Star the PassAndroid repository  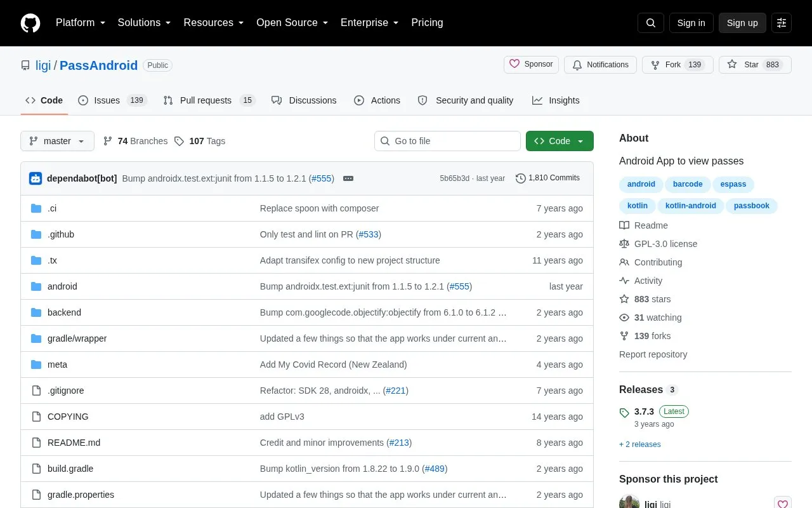coord(755,65)
